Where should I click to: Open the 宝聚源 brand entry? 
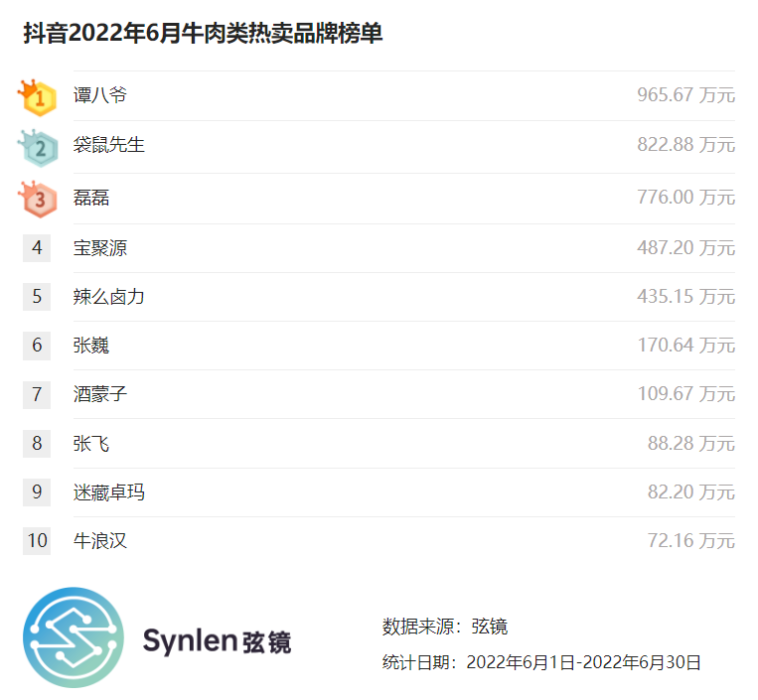[100, 247]
